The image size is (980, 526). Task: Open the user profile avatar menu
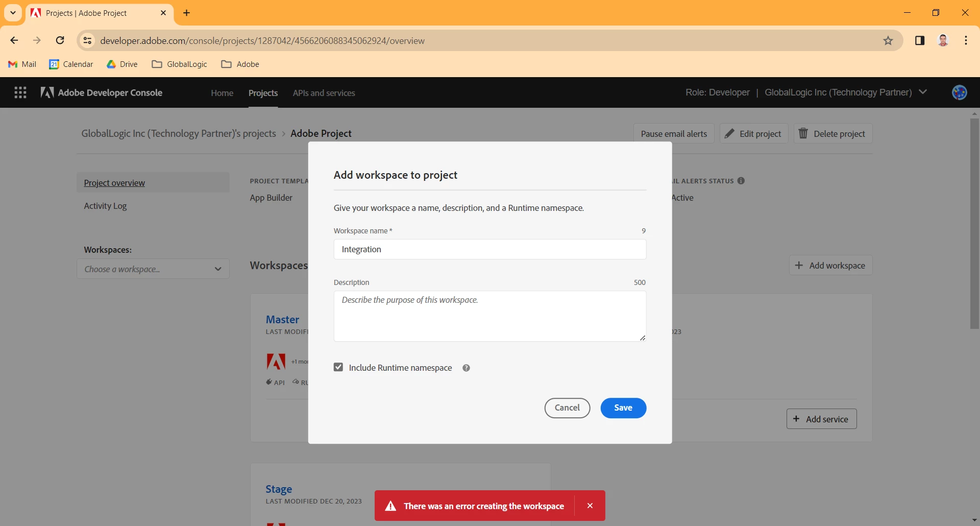[959, 92]
